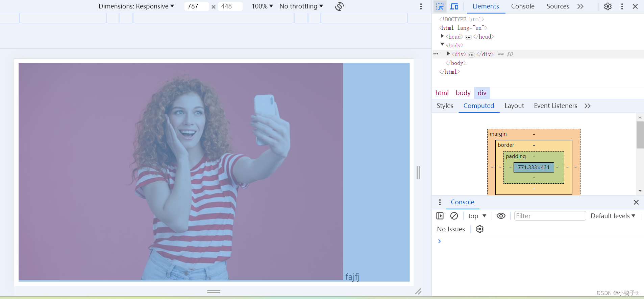The width and height of the screenshot is (644, 299).
Task: Open the Dimensions: Responsive dropdown
Action: pyautogui.click(x=136, y=6)
